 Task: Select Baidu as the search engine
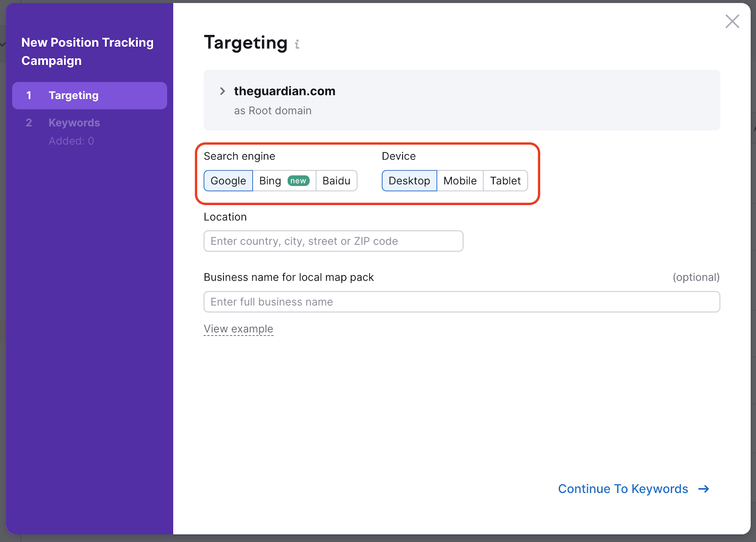click(x=336, y=180)
